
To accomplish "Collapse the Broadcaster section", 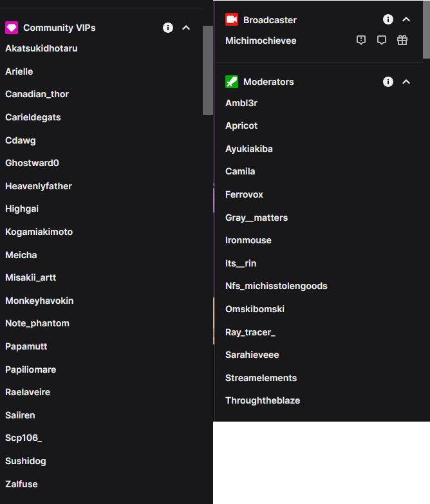I will pyautogui.click(x=406, y=19).
